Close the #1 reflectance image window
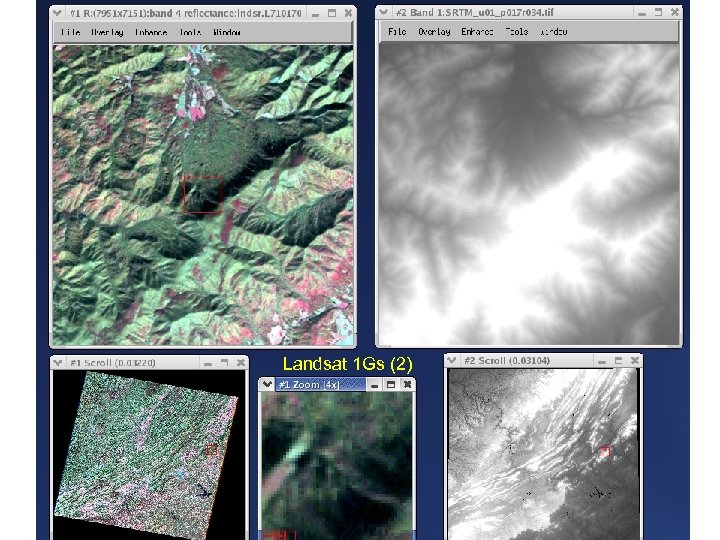 [348, 13]
